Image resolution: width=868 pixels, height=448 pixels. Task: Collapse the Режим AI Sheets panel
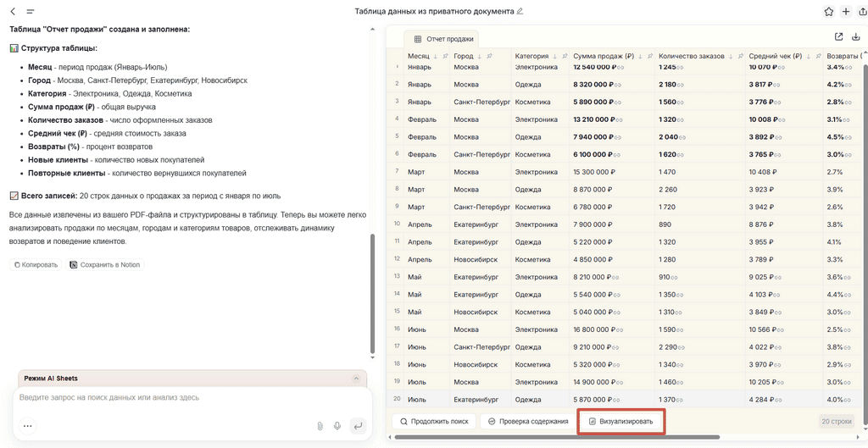pyautogui.click(x=356, y=379)
